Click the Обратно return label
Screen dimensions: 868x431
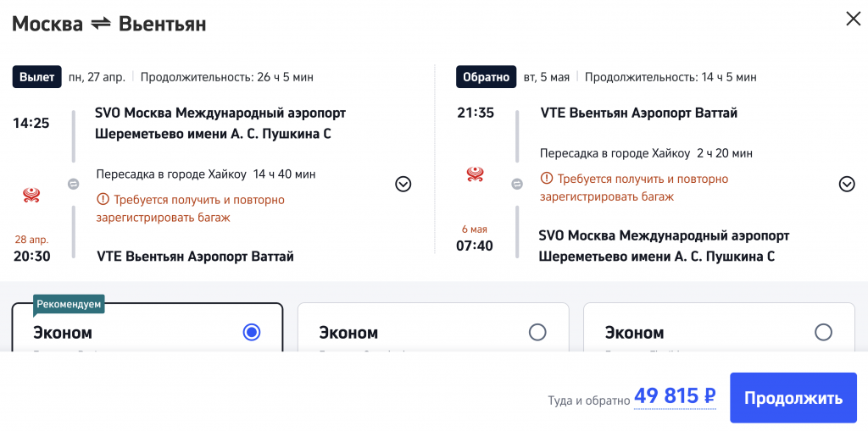coord(486,77)
